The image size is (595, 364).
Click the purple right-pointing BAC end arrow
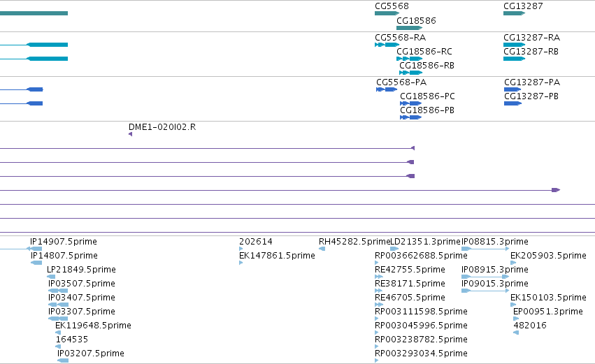(x=556, y=190)
